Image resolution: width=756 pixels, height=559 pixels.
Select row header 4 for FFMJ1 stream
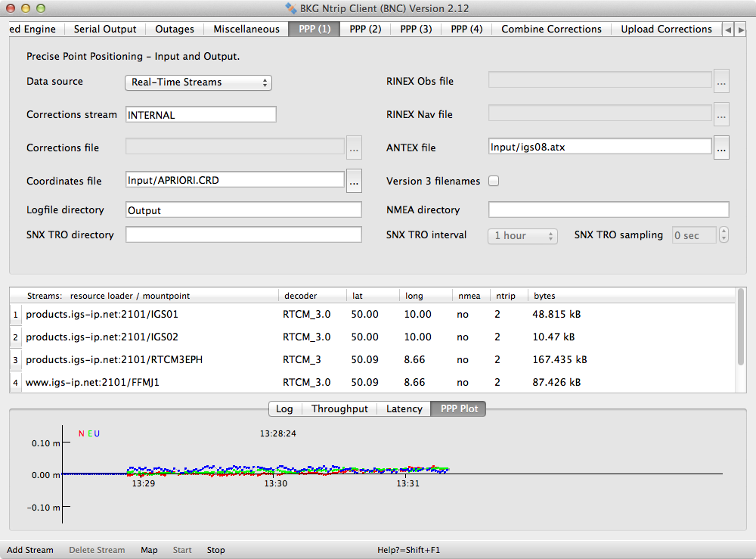coord(15,383)
